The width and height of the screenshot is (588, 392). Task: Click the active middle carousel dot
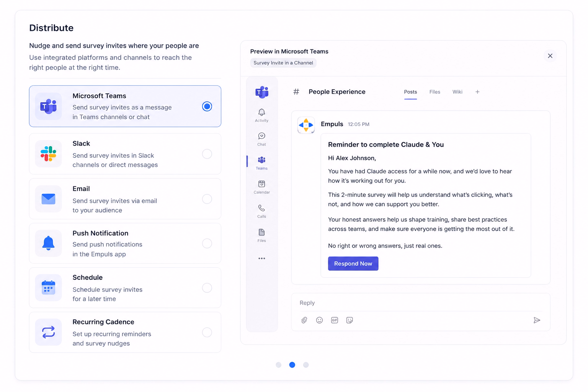click(292, 365)
